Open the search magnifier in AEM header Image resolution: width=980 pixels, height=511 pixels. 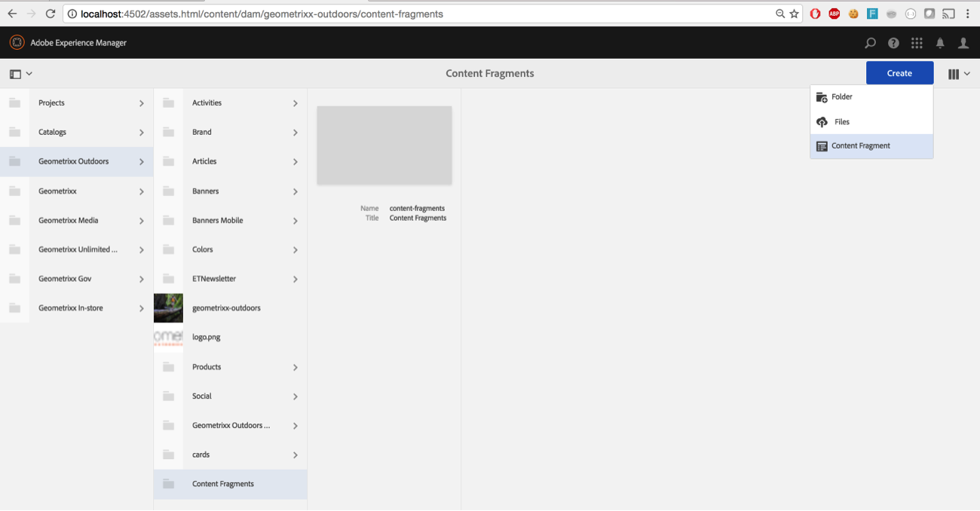pyautogui.click(x=870, y=44)
